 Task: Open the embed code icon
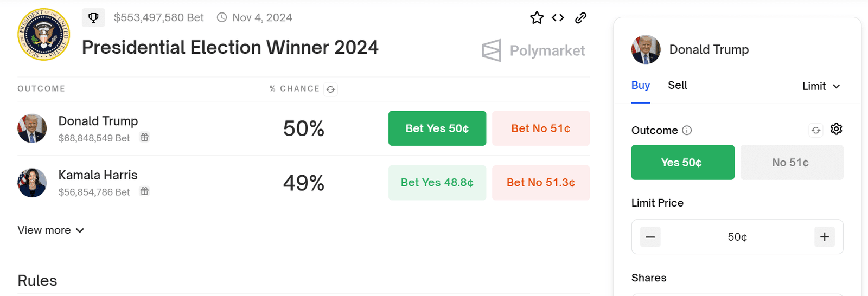(558, 18)
